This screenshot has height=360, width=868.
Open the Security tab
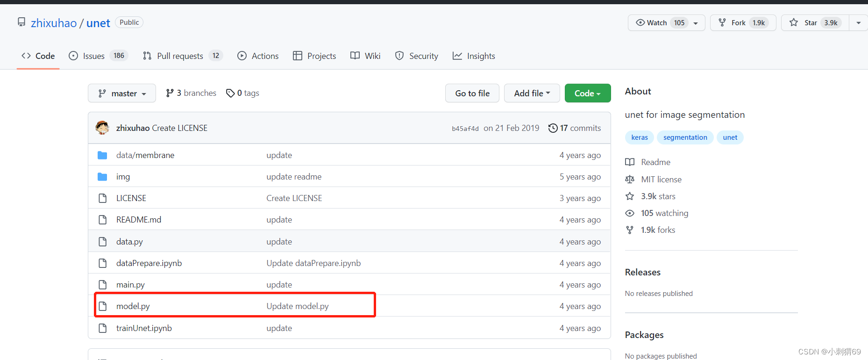[x=417, y=56]
